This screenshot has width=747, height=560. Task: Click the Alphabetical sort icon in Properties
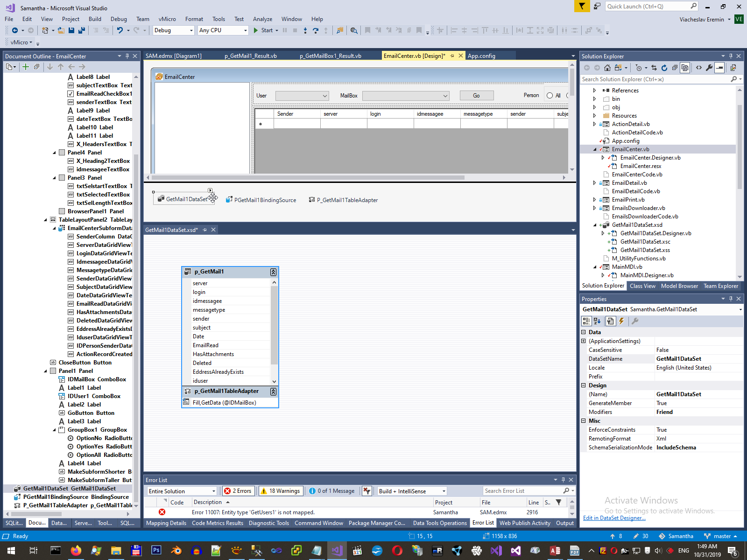click(597, 321)
